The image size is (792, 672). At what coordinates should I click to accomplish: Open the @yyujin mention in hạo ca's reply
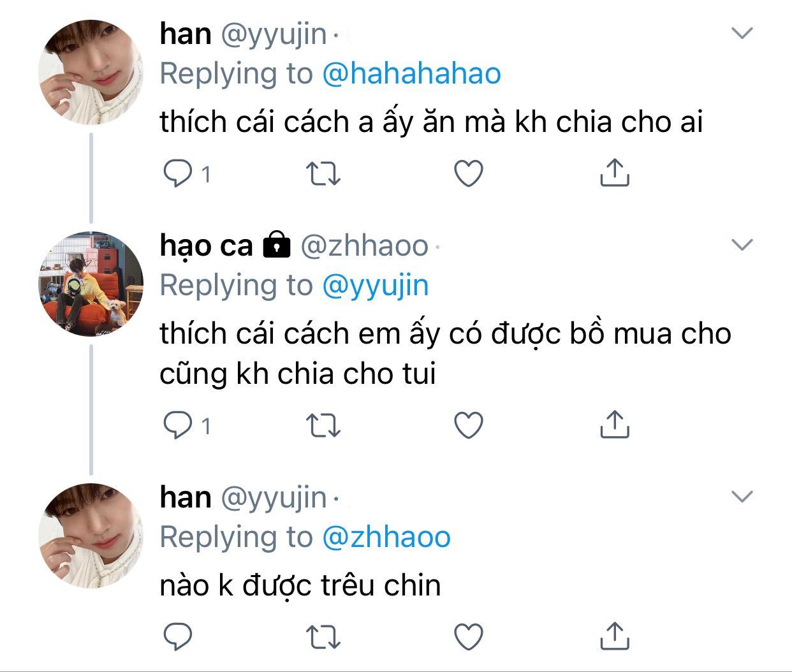coord(376,286)
